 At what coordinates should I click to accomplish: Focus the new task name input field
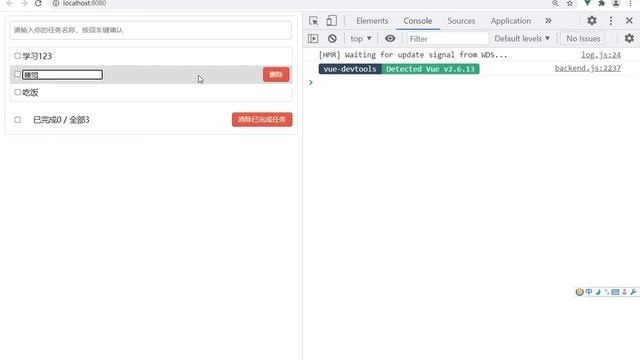[151, 30]
